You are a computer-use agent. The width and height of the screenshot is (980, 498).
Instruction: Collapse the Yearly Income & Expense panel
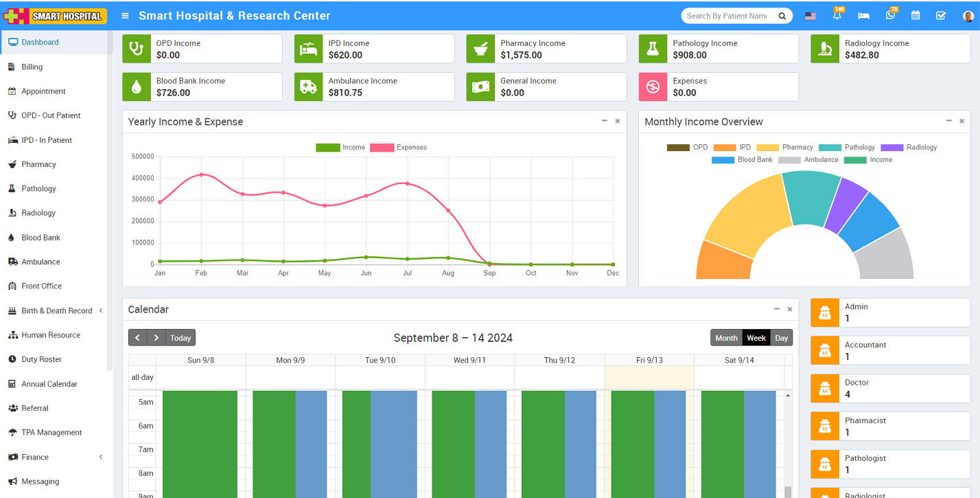605,121
